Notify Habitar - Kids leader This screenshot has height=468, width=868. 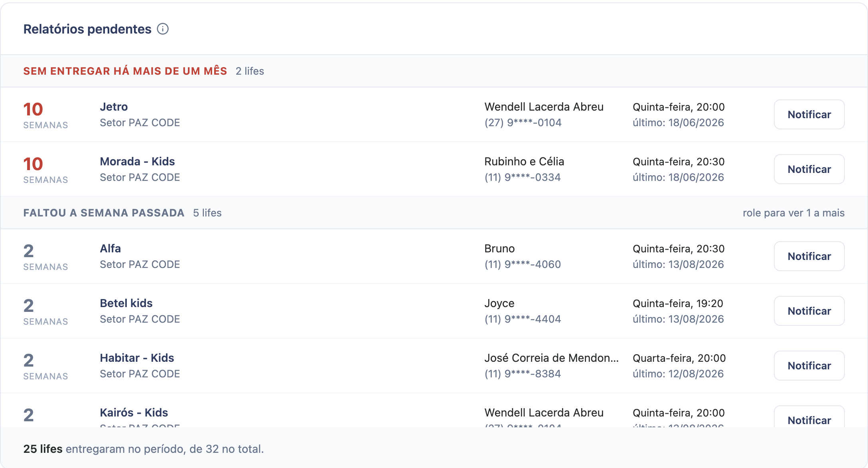click(x=809, y=366)
